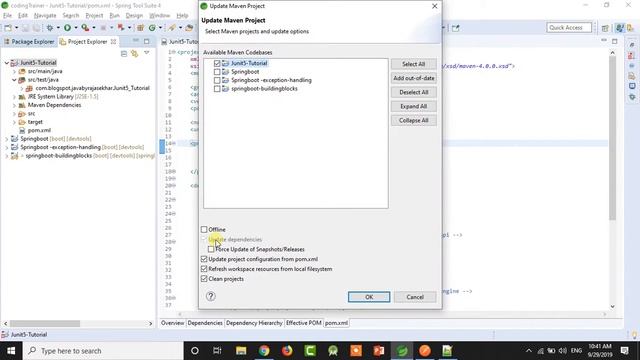Click the green Run toolbar icon
640x360 pixels.
coord(67,28)
